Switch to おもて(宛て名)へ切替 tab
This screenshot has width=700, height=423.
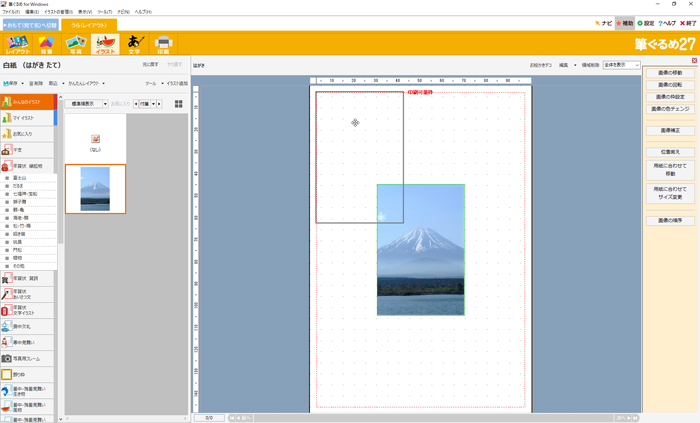(30, 24)
